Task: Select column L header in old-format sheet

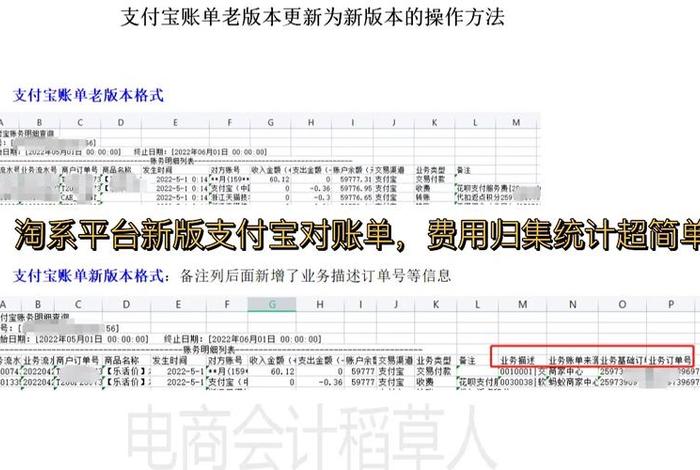Action: tap(475, 122)
